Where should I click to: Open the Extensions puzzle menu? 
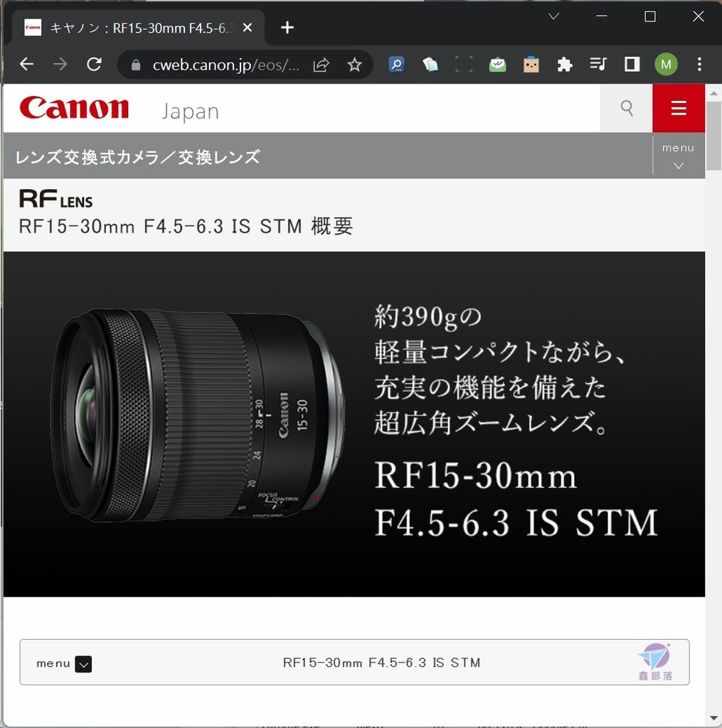pos(565,64)
